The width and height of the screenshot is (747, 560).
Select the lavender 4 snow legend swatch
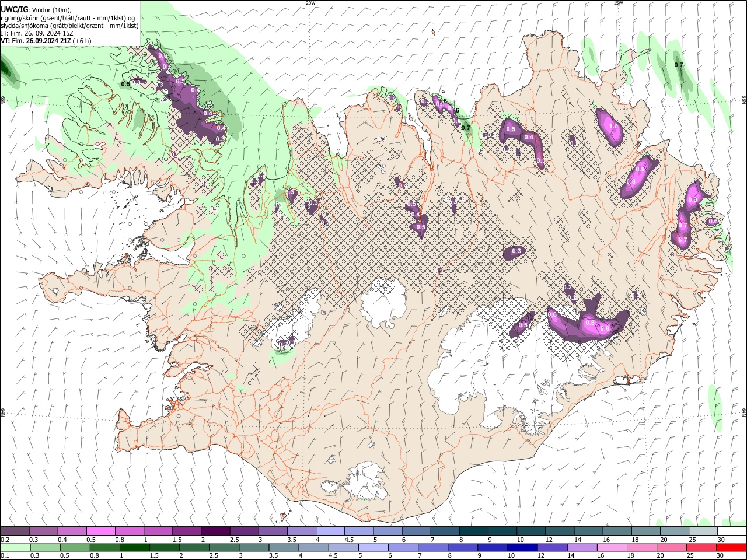pyautogui.click(x=330, y=531)
